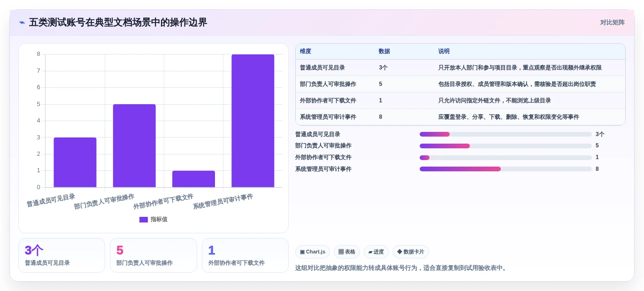Click the description starting 只允许访问指定外链文件
The image size is (644, 291).
click(x=495, y=101)
